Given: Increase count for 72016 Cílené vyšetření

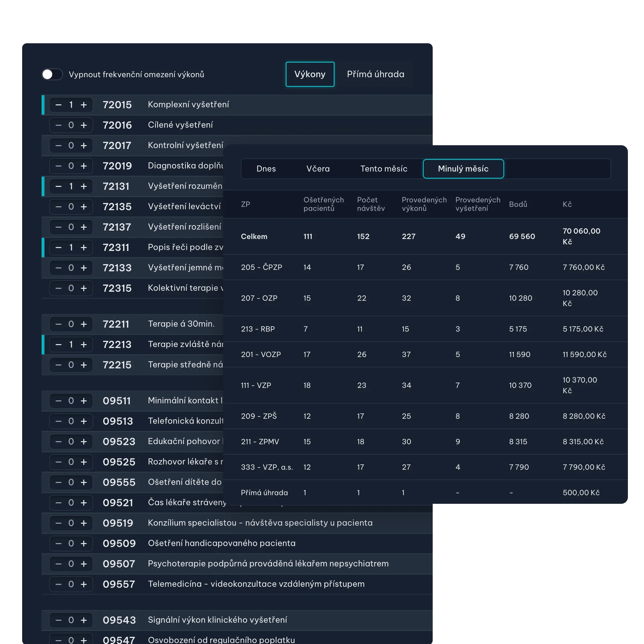Looking at the screenshot, I should (x=84, y=125).
